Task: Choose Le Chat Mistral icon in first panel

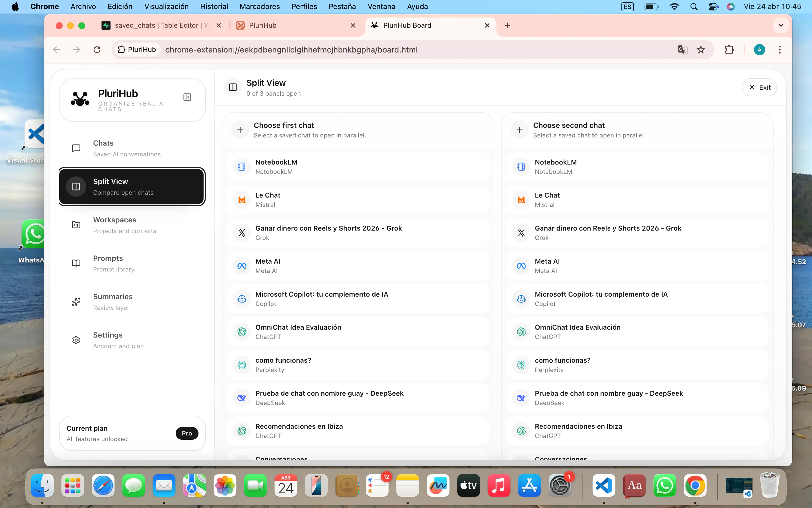Action: point(242,200)
